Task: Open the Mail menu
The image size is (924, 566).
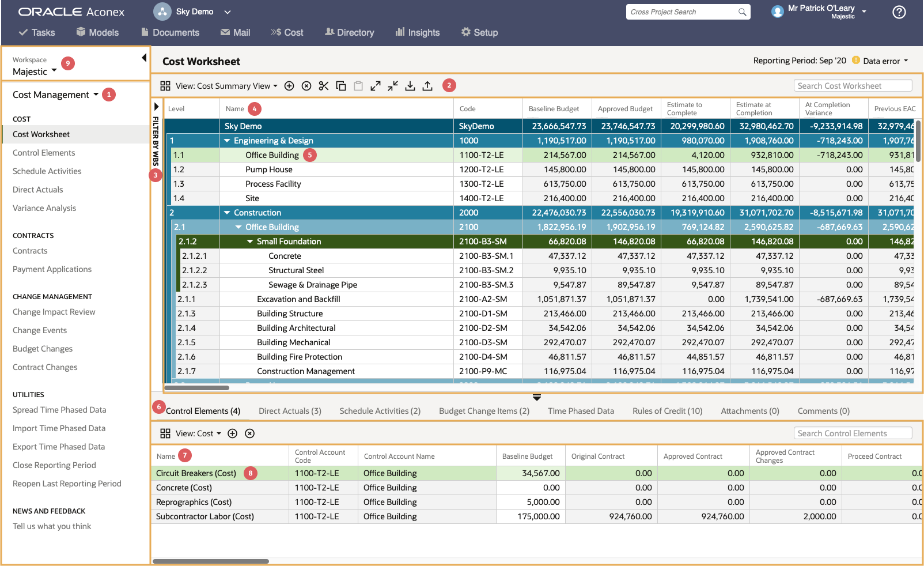Action: tap(235, 32)
